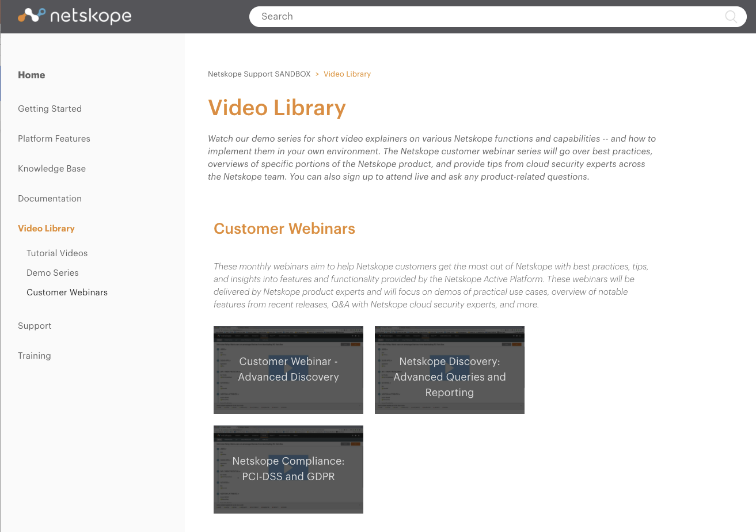This screenshot has width=756, height=532.
Task: Click Netskope Support SANDBOX breadcrumb link
Action: point(259,74)
